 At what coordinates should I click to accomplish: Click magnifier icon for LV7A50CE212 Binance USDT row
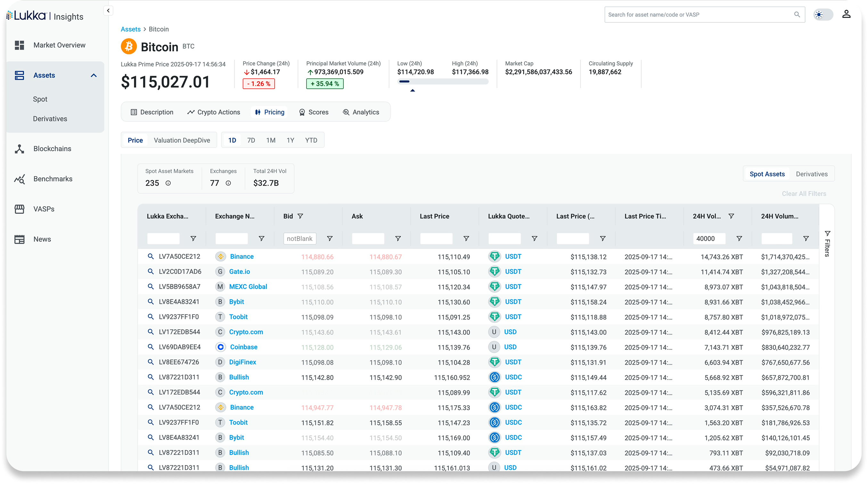tap(151, 257)
